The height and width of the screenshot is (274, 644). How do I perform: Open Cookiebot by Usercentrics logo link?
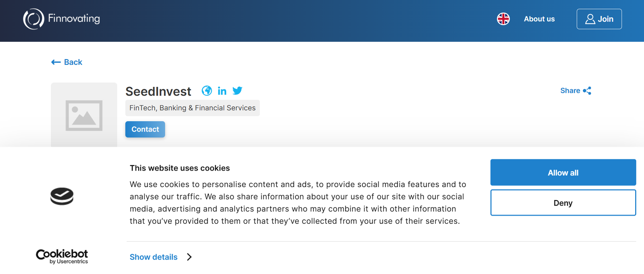tap(62, 256)
